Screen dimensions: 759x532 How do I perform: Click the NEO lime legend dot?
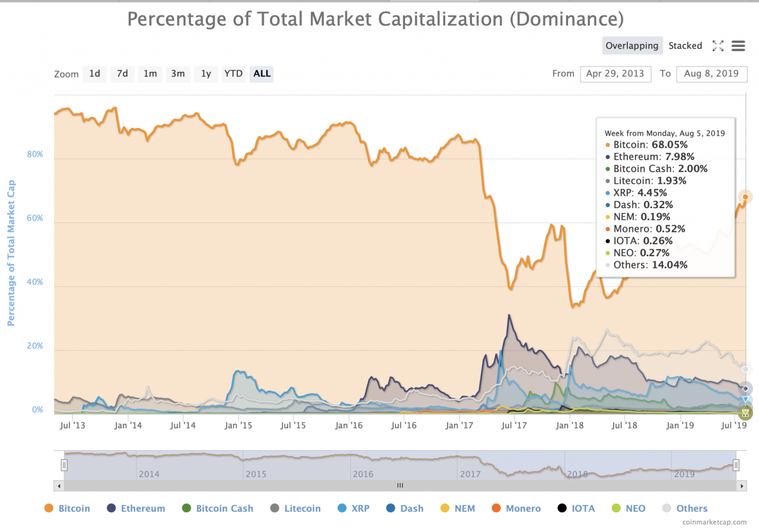[x=616, y=508]
